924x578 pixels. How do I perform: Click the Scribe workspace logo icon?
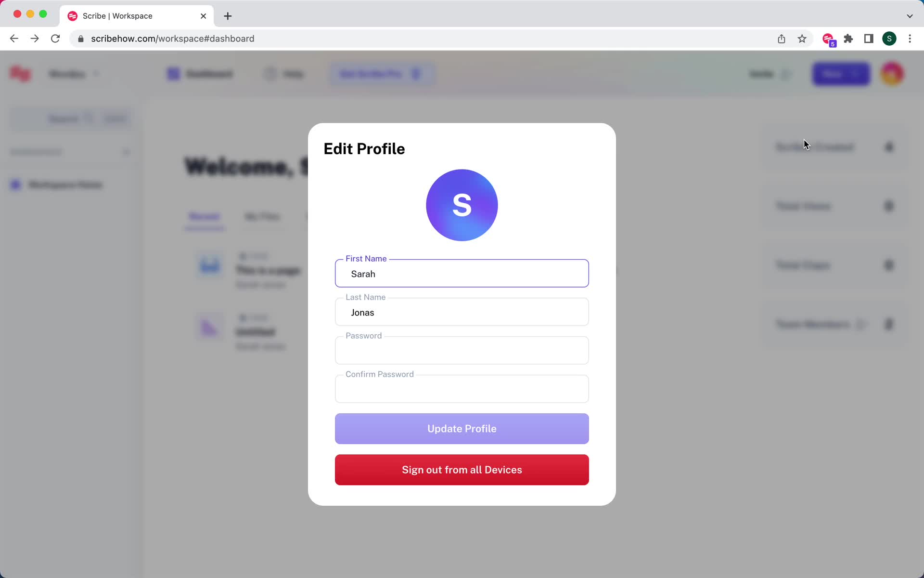(x=21, y=74)
